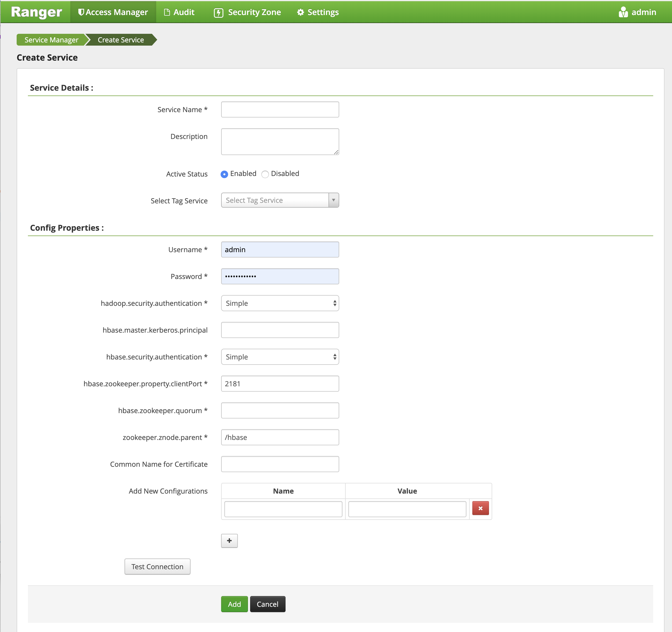Click the znode parent field /hbase
This screenshot has height=632, width=672.
coord(280,437)
